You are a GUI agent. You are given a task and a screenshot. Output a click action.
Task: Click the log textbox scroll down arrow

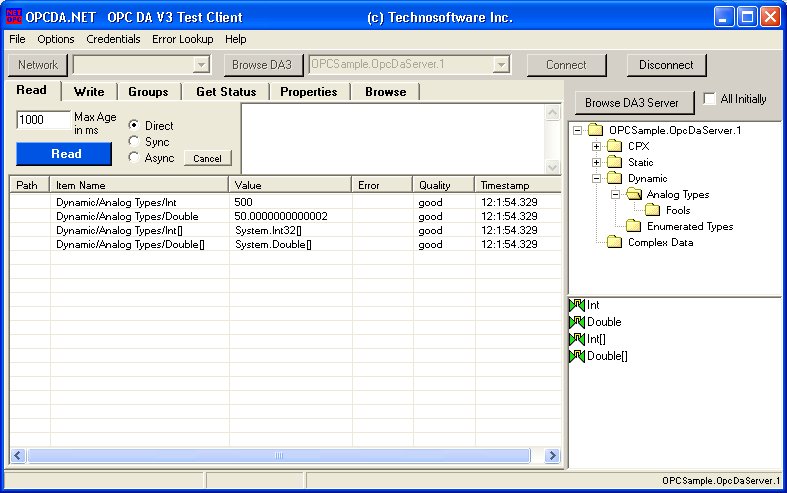tap(552, 166)
